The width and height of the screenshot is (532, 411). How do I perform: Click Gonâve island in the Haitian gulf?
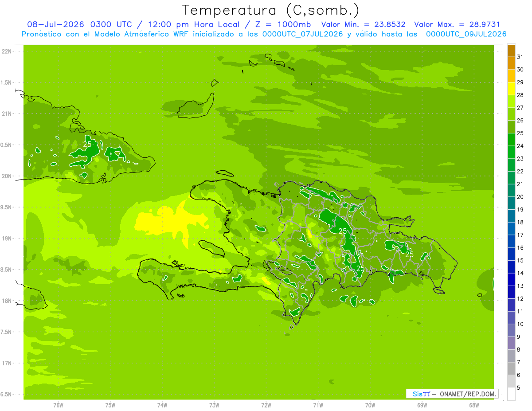tap(212, 248)
